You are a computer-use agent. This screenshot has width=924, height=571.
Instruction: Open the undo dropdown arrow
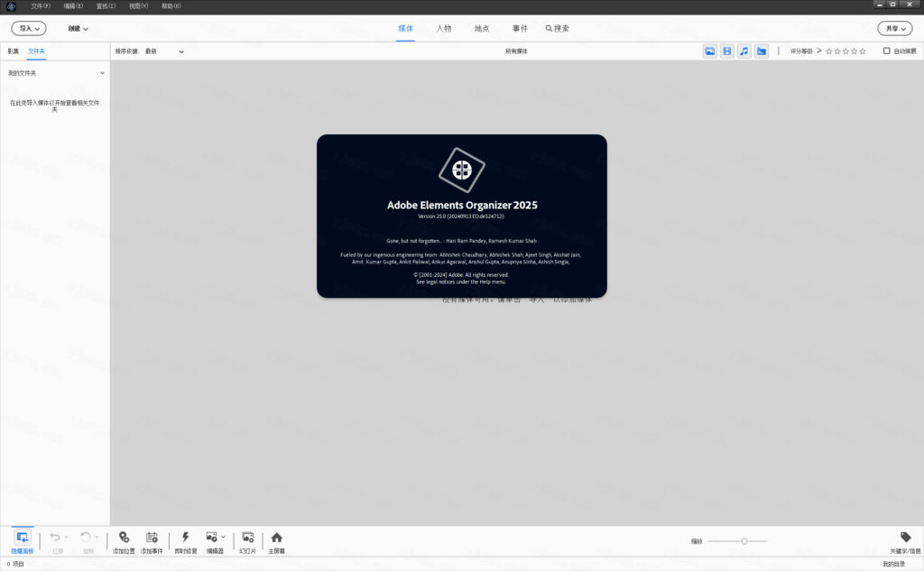click(65, 537)
